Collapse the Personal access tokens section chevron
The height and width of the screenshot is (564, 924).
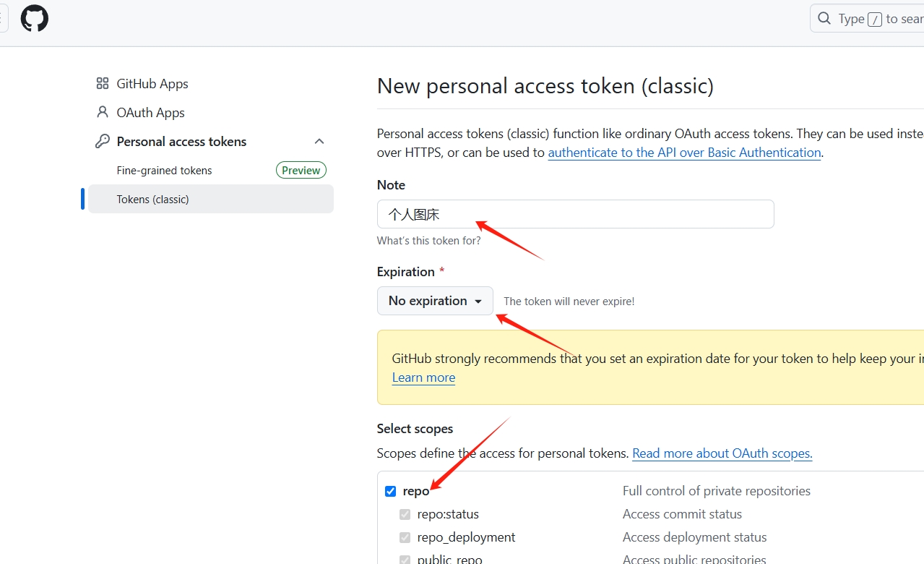319,142
